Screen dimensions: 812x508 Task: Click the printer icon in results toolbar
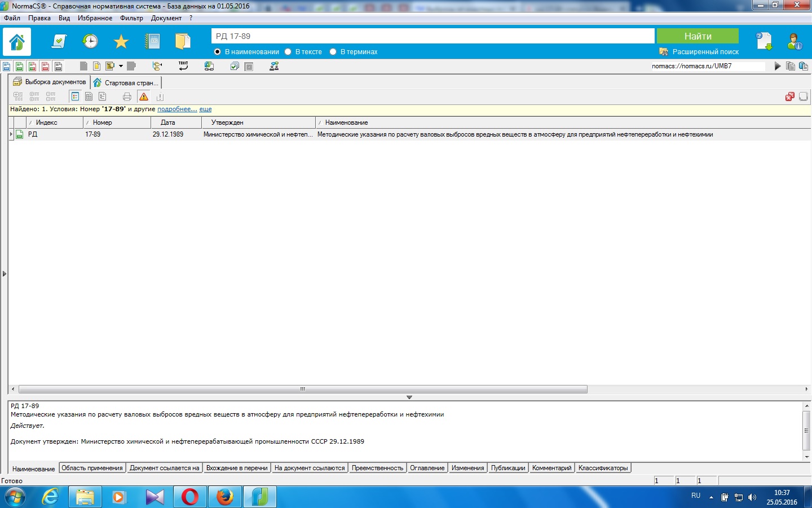pyautogui.click(x=127, y=97)
